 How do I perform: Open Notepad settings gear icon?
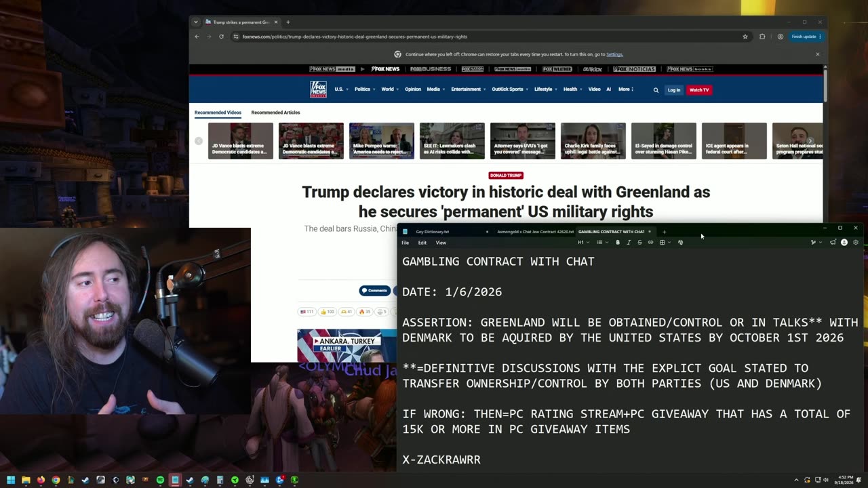click(856, 243)
